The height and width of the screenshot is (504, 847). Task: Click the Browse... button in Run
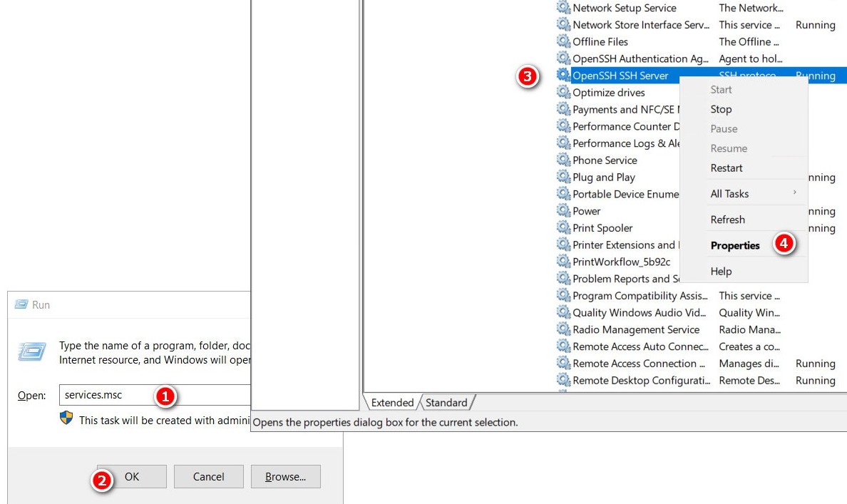pos(285,476)
